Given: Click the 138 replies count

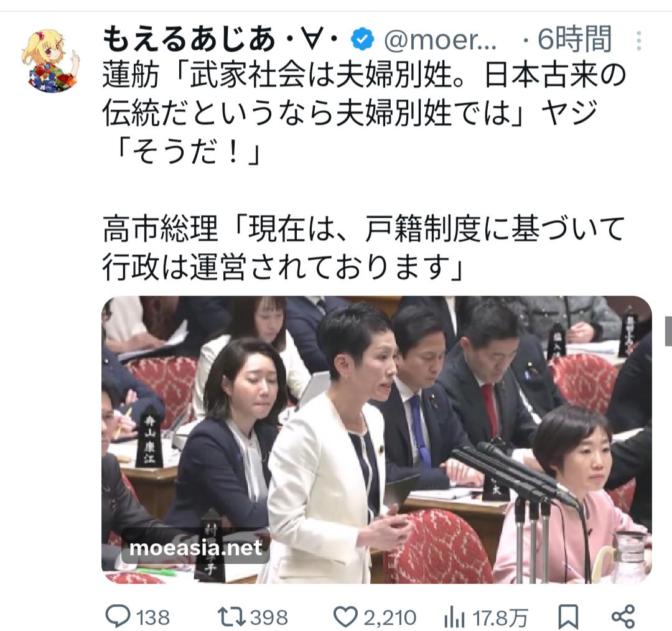Looking at the screenshot, I should 153,618.
